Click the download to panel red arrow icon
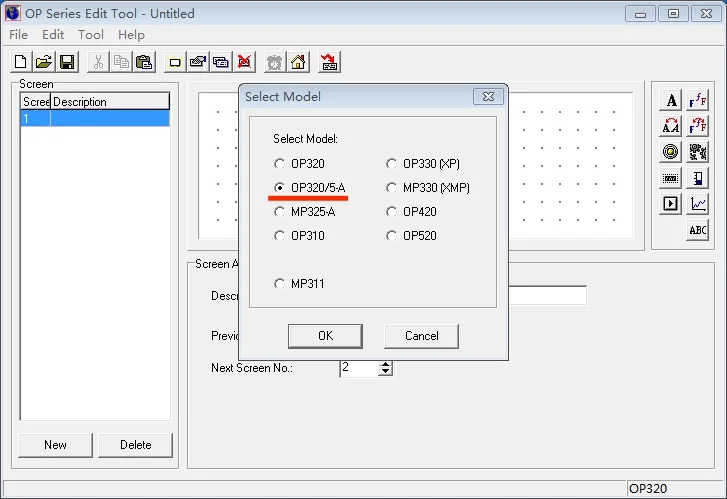The height and width of the screenshot is (499, 727). pyautogui.click(x=329, y=62)
